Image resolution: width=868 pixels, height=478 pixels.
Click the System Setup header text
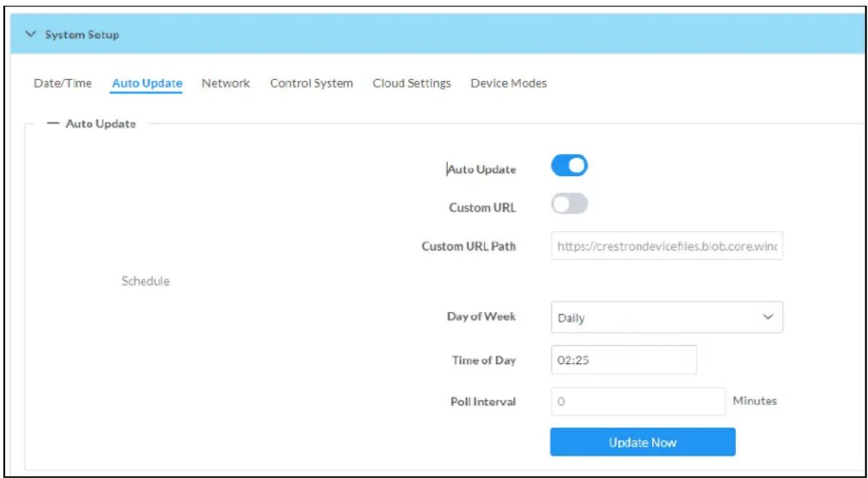[x=82, y=35]
